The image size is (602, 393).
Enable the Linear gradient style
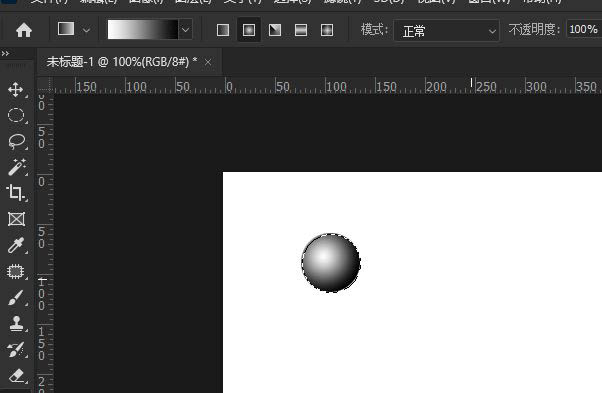(223, 30)
